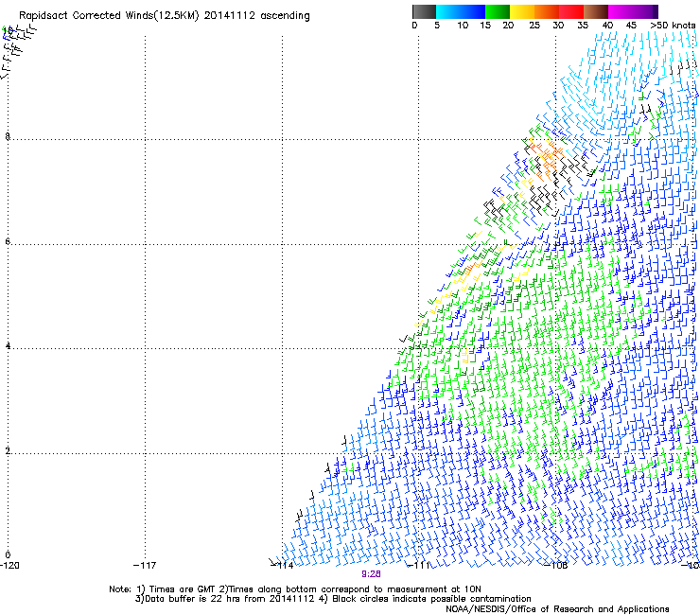This screenshot has width=700, height=615.
Task: Click the orange 25-30 knots legend swatch
Action: 547,11
